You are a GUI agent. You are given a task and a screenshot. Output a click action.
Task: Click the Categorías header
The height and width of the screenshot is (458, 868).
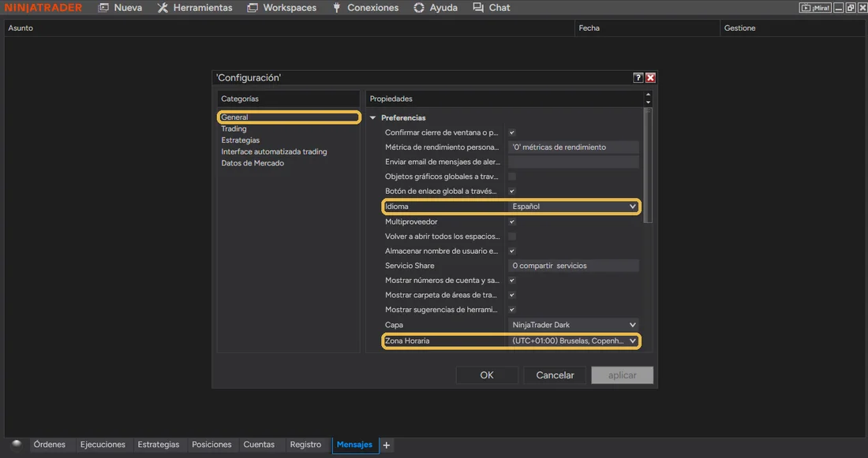(288, 99)
